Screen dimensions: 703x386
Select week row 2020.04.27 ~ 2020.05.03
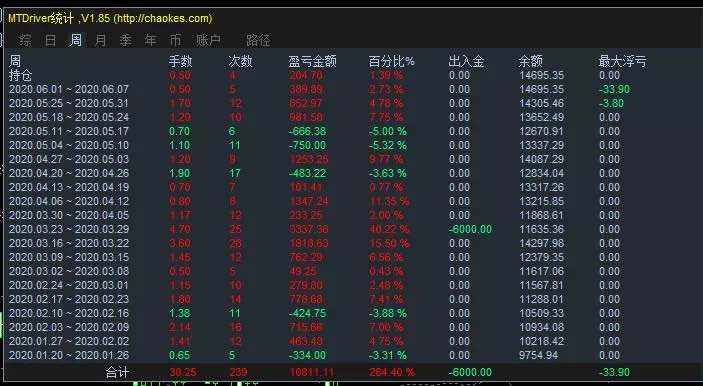pos(69,159)
